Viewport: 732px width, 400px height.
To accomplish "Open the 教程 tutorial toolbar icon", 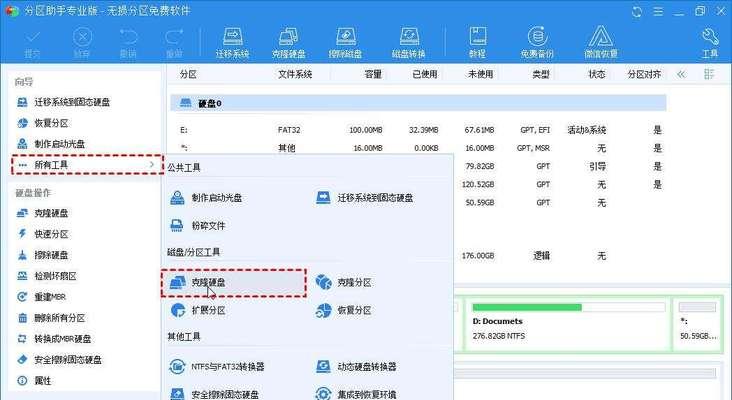I will (x=477, y=43).
